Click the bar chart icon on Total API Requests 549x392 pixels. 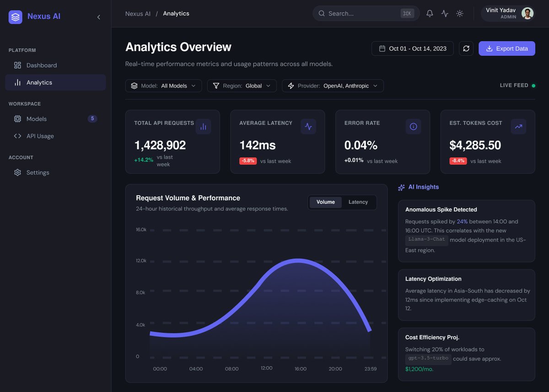point(203,127)
